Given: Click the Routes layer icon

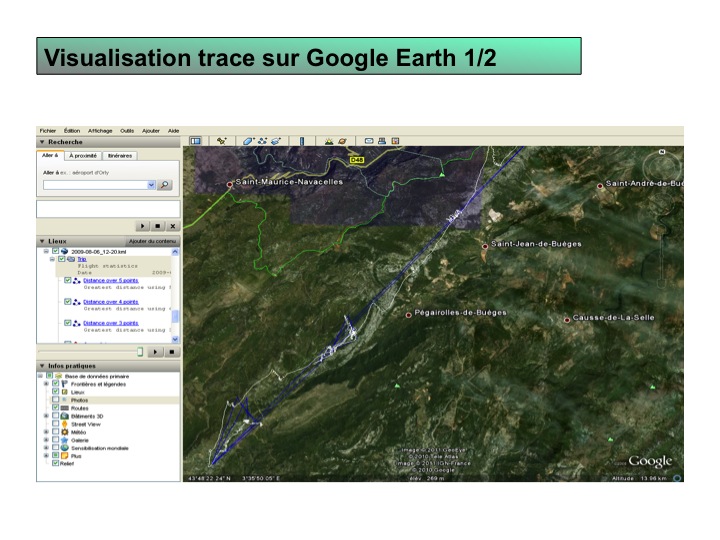Looking at the screenshot, I should tap(65, 408).
